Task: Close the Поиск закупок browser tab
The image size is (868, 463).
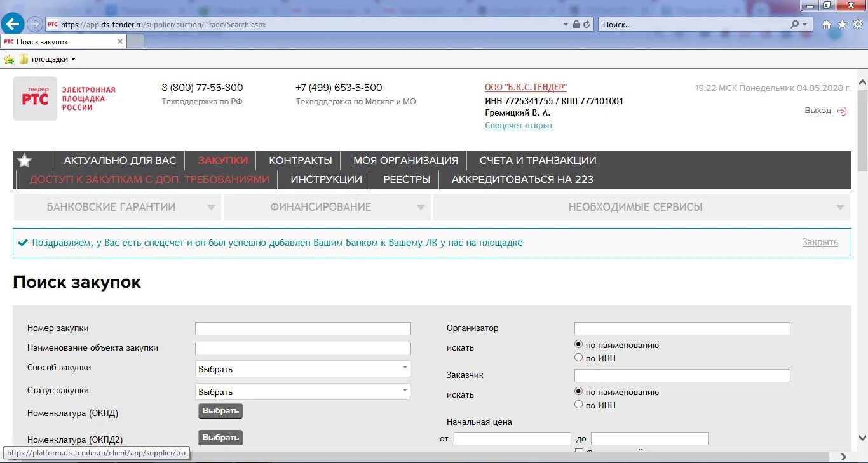Action: (120, 41)
